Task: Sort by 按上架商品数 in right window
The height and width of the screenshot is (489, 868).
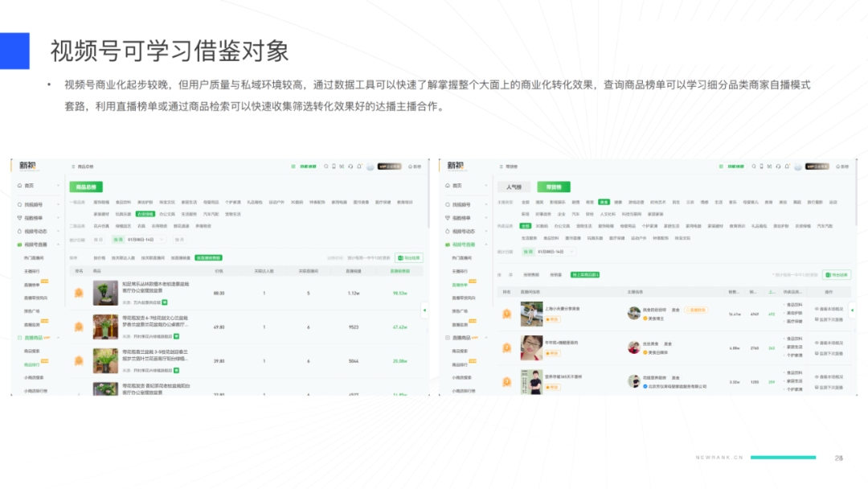Action: click(585, 275)
